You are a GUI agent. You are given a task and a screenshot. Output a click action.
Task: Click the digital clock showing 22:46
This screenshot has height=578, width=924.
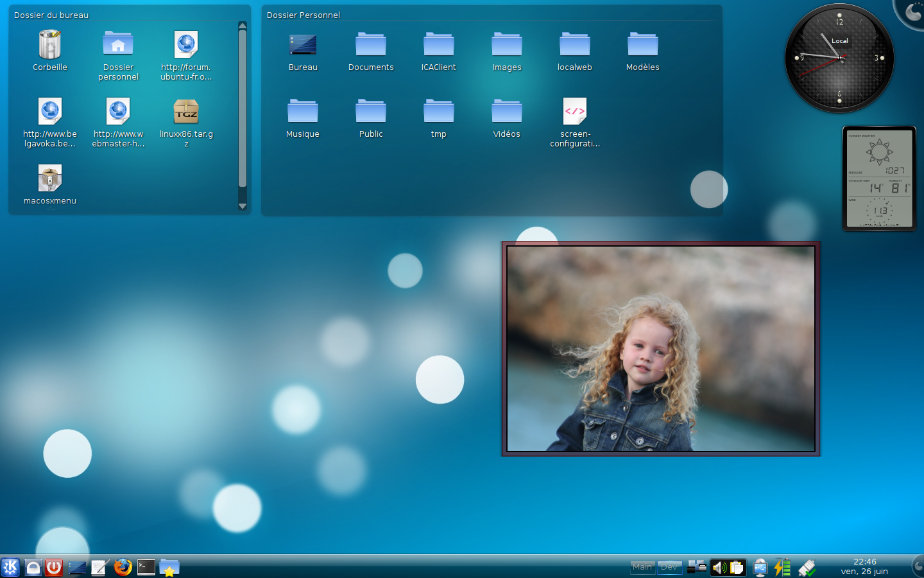point(864,566)
